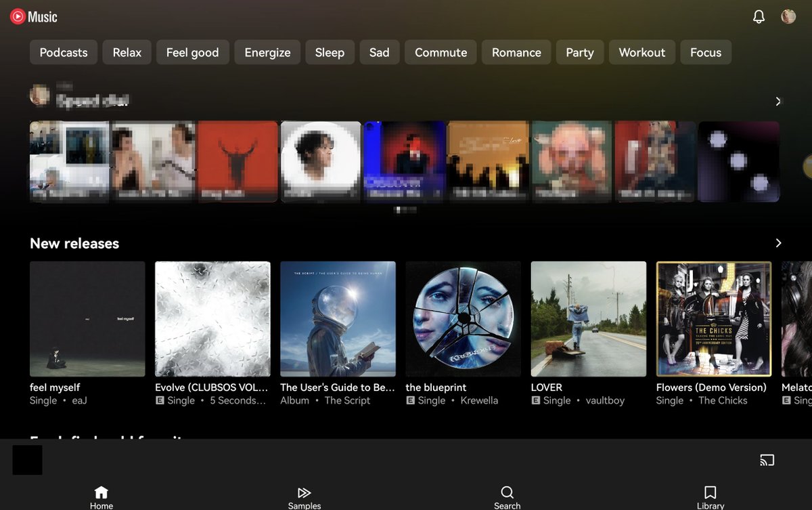
Task: Click 'Single • Krewella' subtitle
Action: (452, 400)
